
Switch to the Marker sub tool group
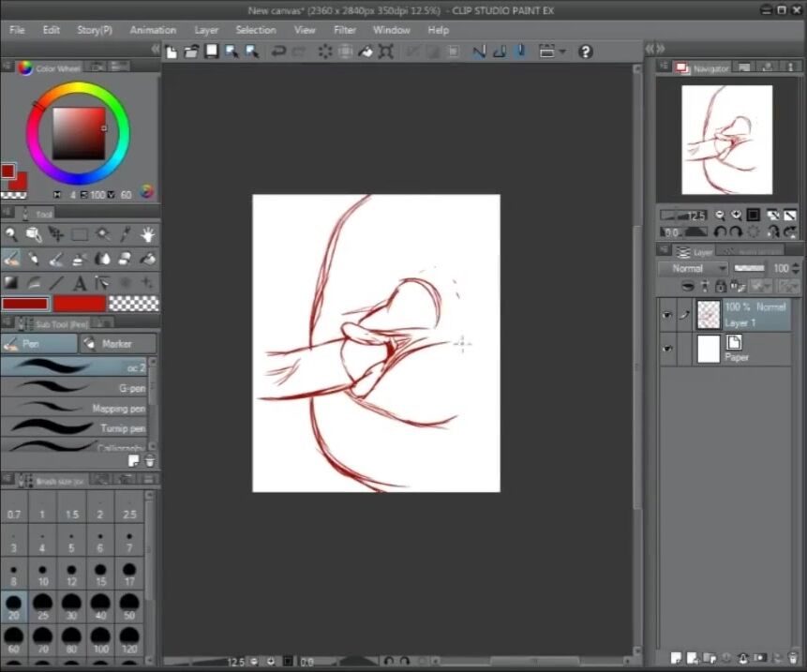(116, 344)
